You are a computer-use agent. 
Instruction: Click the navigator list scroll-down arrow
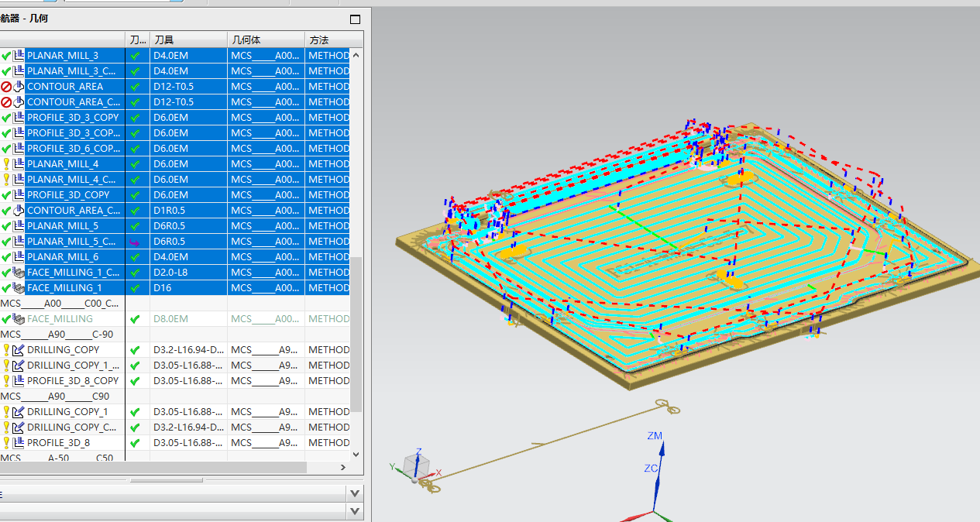point(356,455)
